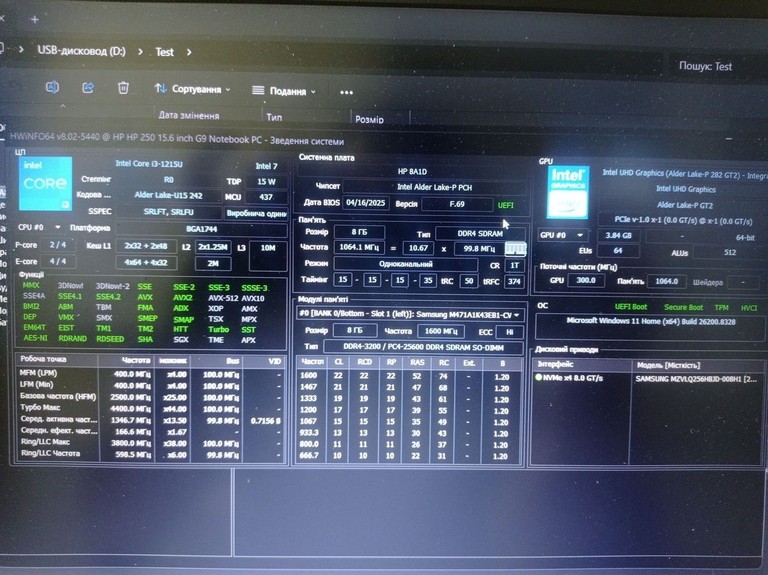Click the BIOS version F.69 field
768x575 pixels.
point(456,204)
